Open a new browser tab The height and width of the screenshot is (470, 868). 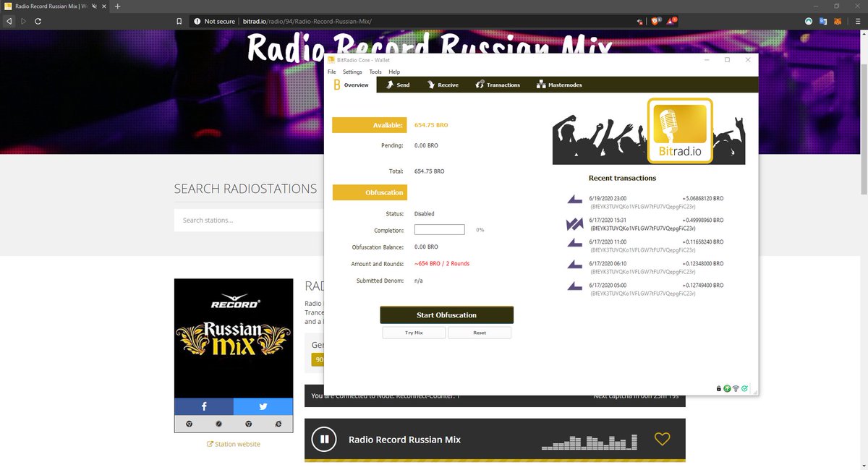pos(118,7)
